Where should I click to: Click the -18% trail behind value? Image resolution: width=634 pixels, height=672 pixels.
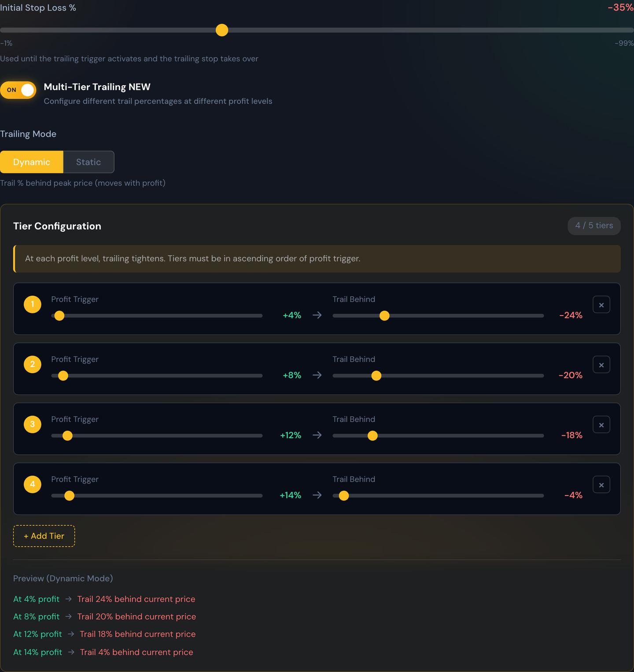pos(571,435)
